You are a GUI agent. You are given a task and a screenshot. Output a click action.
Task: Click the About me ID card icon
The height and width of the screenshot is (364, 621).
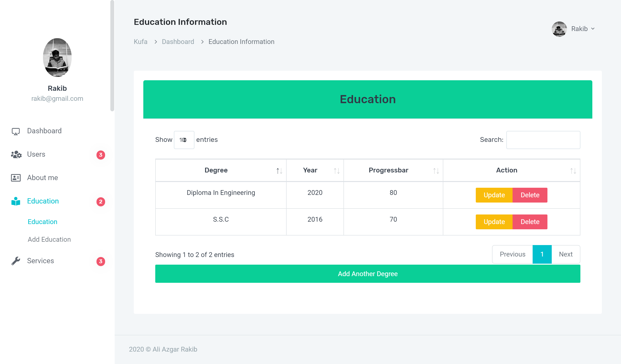coord(16,178)
